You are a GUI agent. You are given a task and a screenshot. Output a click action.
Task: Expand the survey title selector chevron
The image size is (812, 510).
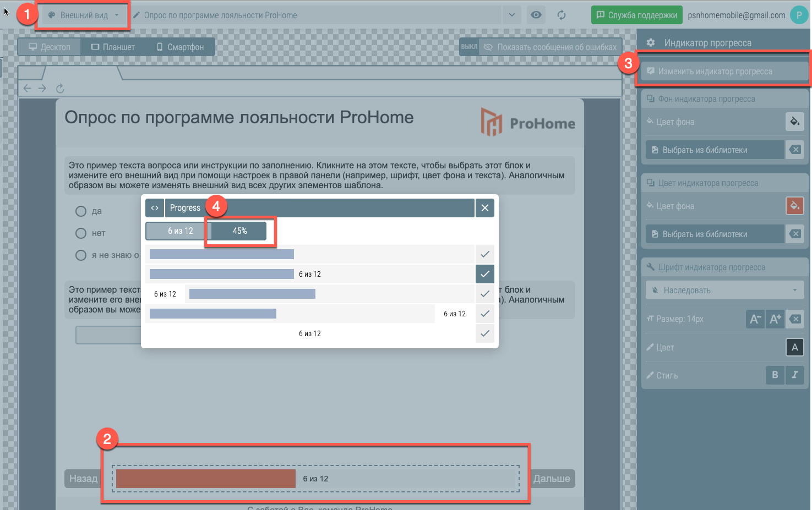[x=512, y=15]
